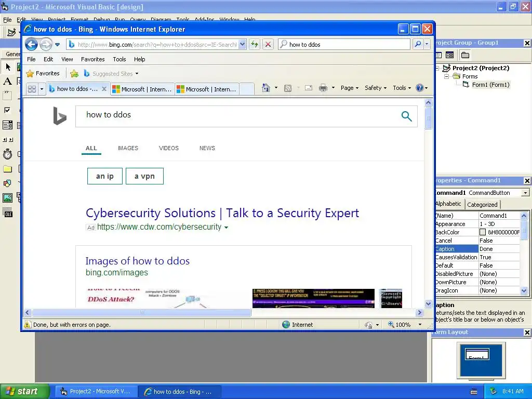
Task: Switch to Bing VIDEOS tab
Action: click(x=169, y=148)
